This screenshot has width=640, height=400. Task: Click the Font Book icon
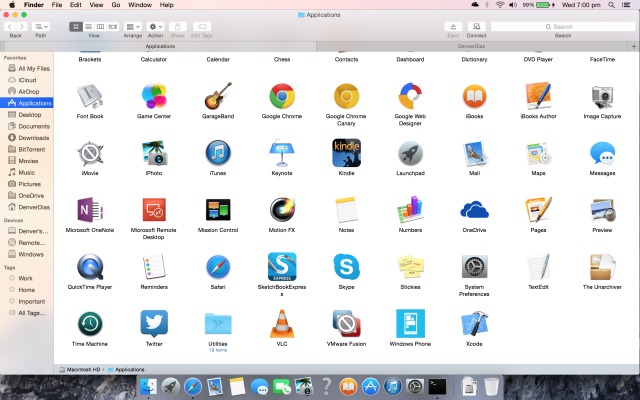pyautogui.click(x=90, y=96)
